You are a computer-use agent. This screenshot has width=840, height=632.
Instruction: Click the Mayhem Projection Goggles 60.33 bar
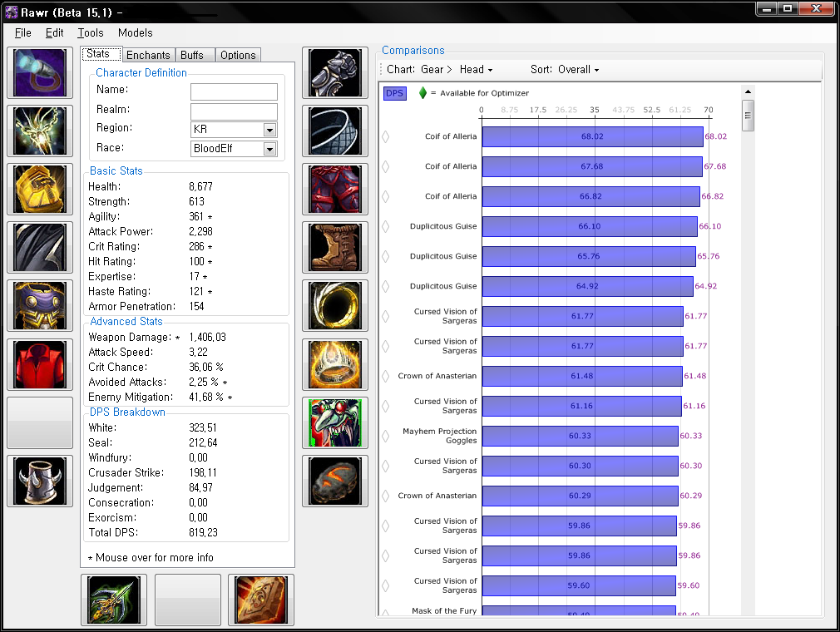pos(581,436)
